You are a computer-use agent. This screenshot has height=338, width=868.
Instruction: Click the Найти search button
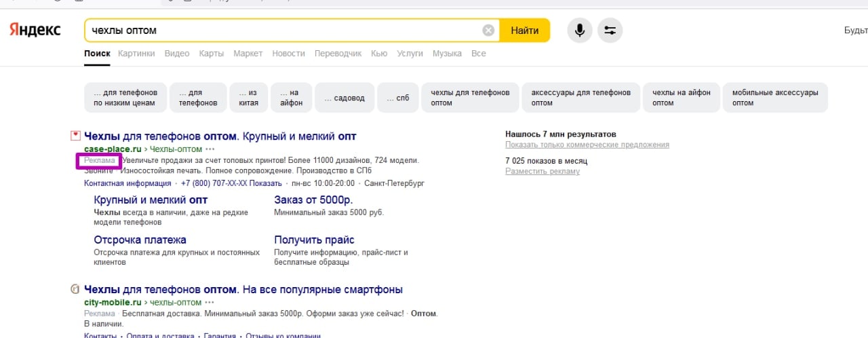525,31
